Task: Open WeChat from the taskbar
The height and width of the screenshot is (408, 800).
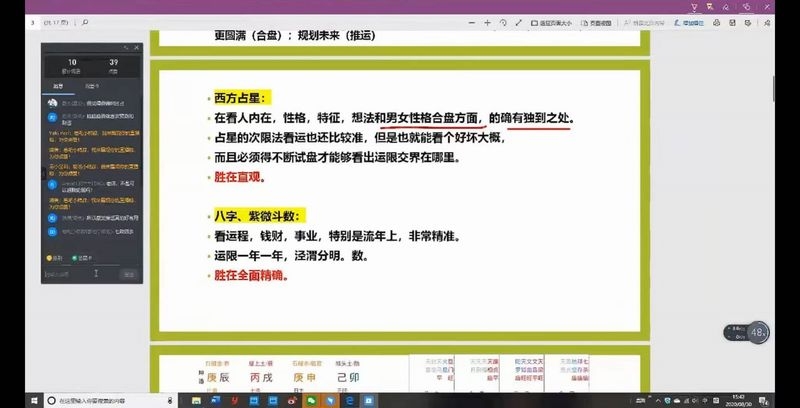Action: pyautogui.click(x=309, y=400)
